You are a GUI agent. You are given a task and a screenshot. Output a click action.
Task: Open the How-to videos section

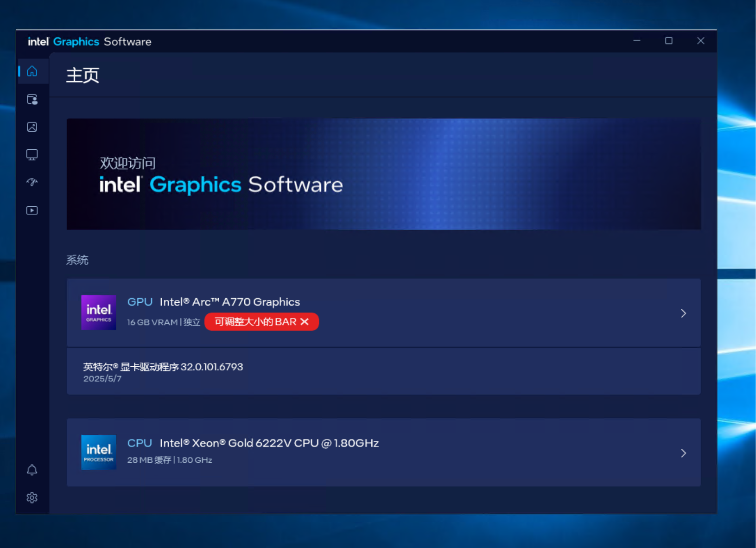coord(32,210)
